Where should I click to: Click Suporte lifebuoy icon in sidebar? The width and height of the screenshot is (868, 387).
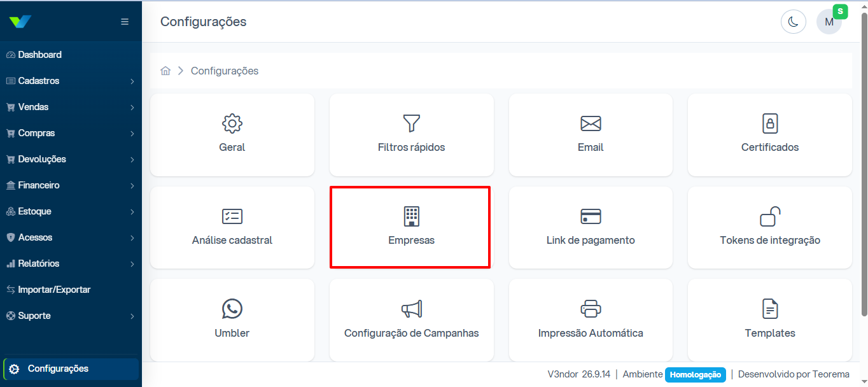(x=11, y=316)
